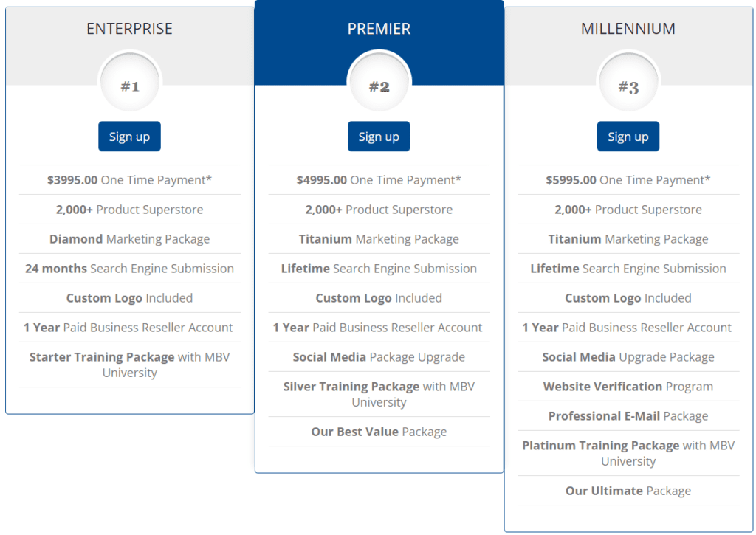756x535 pixels.
Task: Select the Website Verification Program row
Action: pyautogui.click(x=628, y=387)
